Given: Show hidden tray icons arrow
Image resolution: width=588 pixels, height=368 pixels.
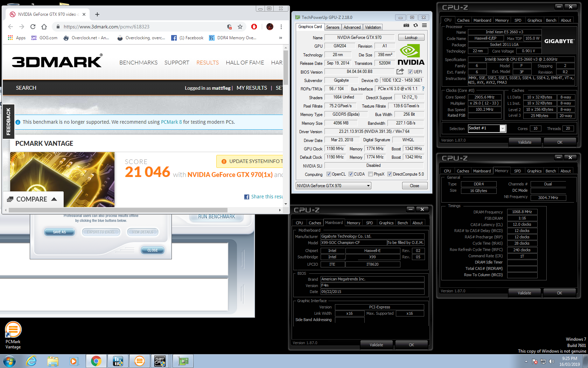Looking at the screenshot, I should tap(526, 361).
